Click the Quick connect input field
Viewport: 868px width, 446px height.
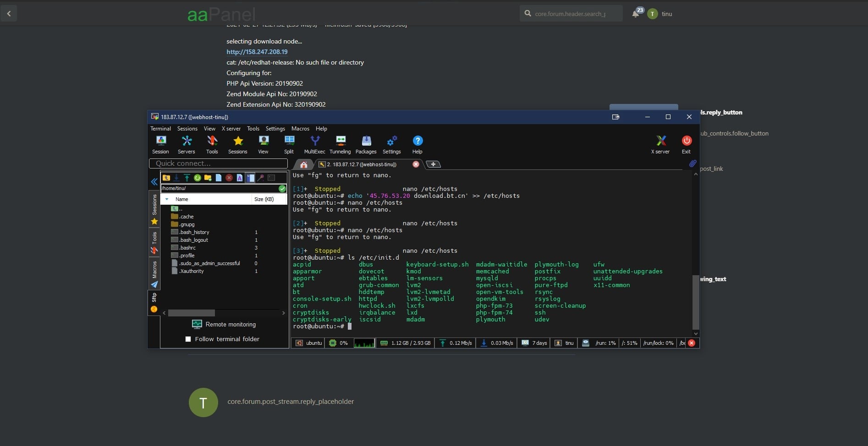pyautogui.click(x=218, y=163)
